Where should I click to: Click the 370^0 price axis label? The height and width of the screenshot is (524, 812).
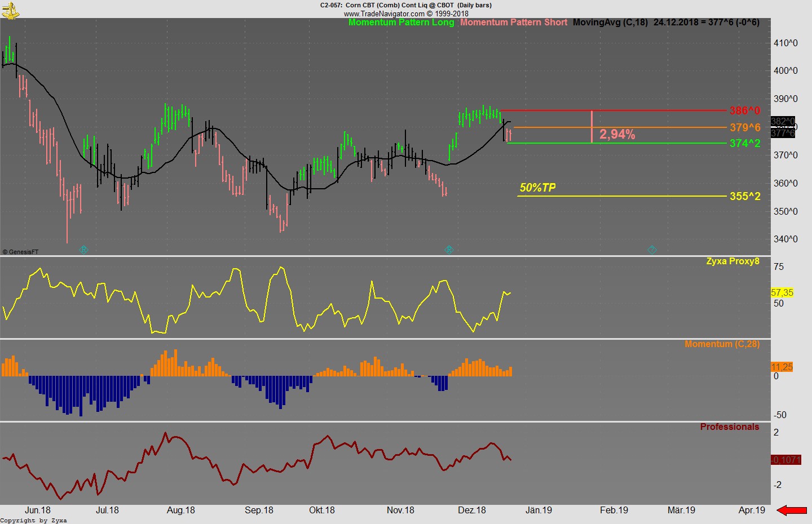[785, 155]
